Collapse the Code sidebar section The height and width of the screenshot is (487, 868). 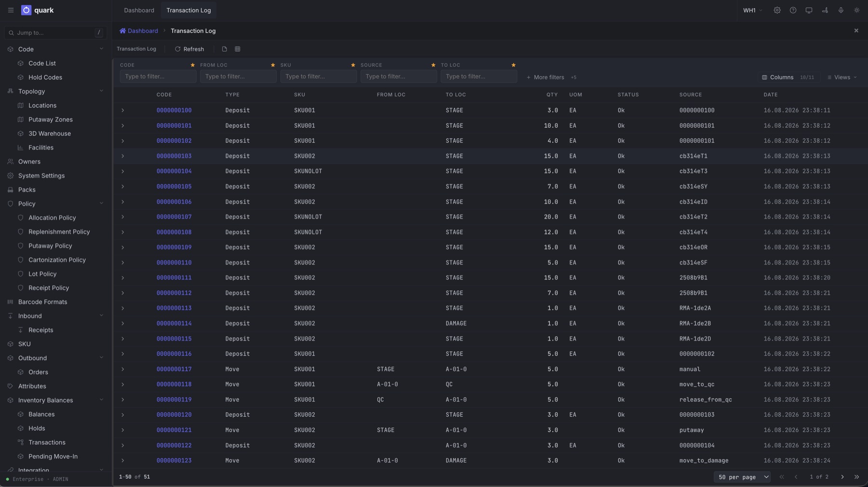pos(101,49)
